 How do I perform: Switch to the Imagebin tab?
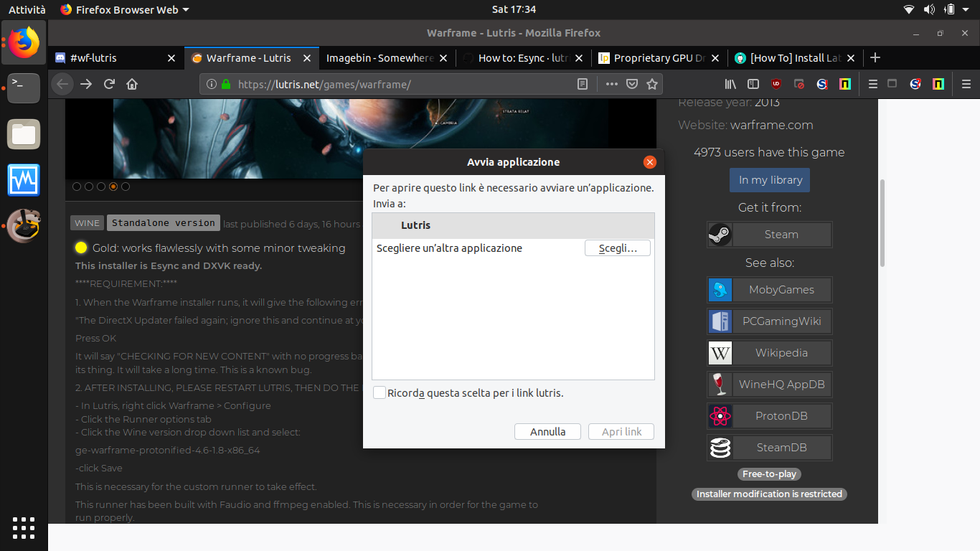point(387,58)
